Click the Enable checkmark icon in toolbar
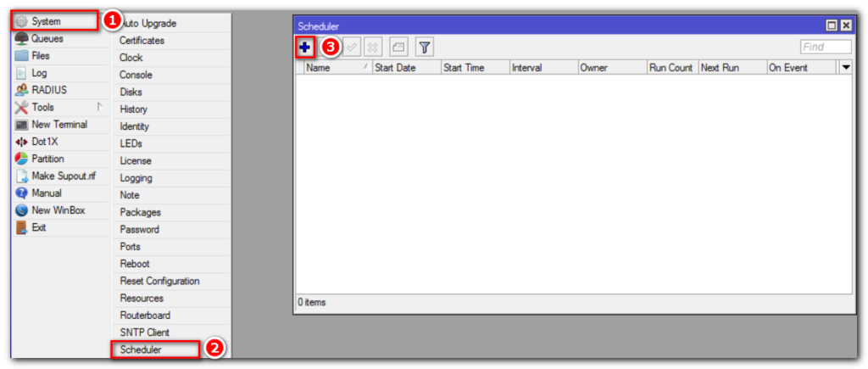This screenshot has height=369, width=868. [351, 48]
